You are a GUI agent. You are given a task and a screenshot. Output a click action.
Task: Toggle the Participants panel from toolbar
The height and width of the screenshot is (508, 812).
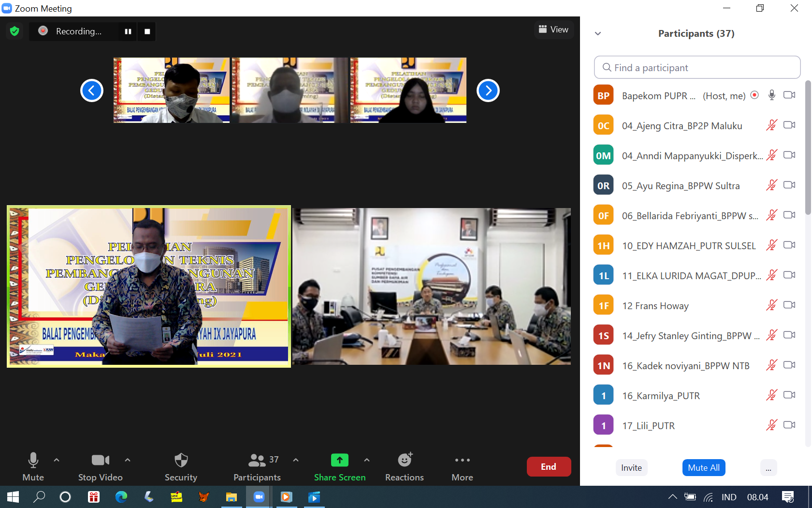tap(257, 467)
